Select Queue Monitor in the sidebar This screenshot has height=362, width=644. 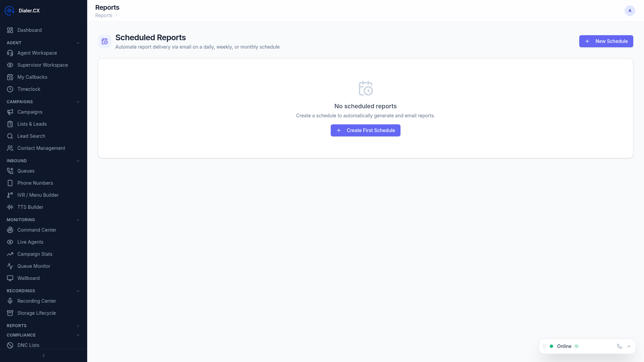34,266
